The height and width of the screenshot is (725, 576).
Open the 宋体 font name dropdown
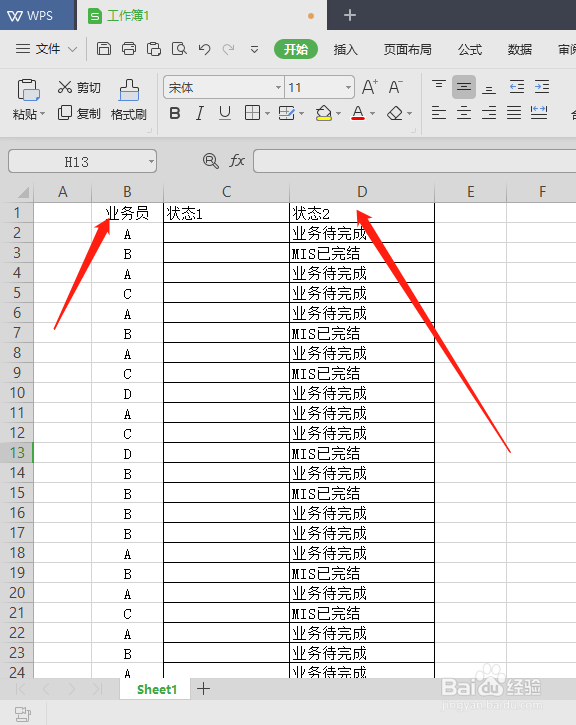[x=278, y=87]
